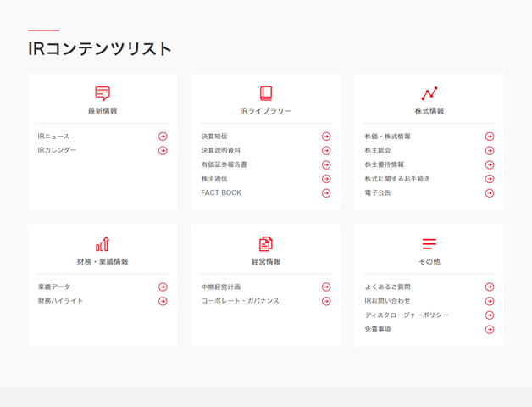Open the よくあるご質問 link

[387, 287]
